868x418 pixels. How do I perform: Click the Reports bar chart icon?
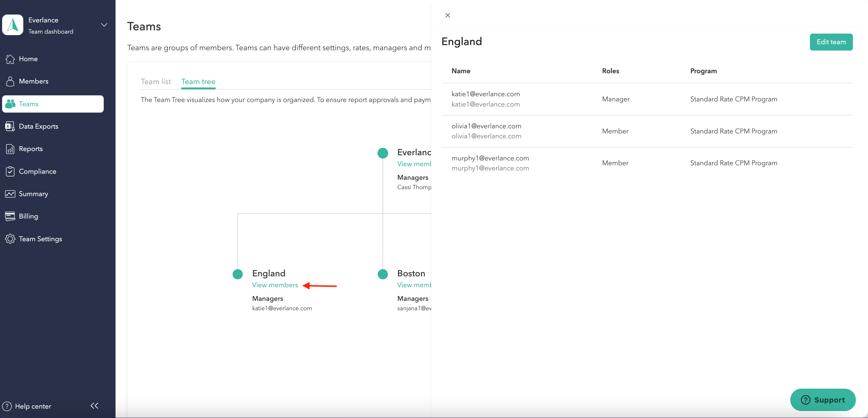[x=10, y=149]
